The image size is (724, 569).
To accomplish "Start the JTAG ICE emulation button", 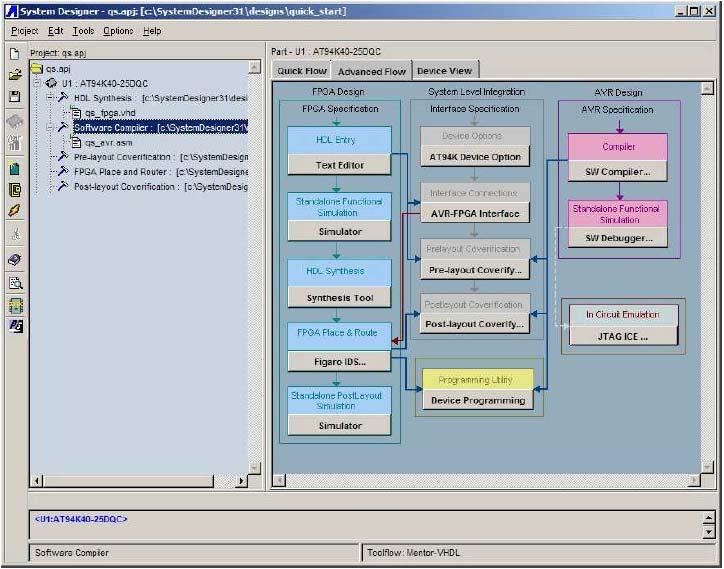I will pyautogui.click(x=623, y=336).
